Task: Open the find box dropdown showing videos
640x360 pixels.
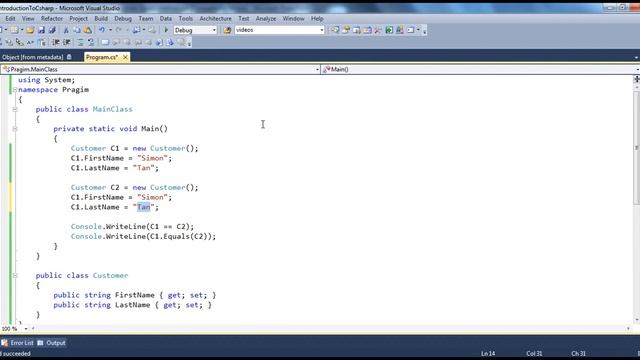Action: coord(322,30)
